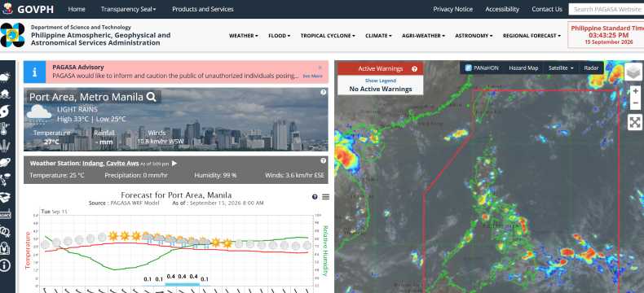Open the agri-weather crops sidebar icon
This screenshot has height=293, width=644.
click(5, 146)
